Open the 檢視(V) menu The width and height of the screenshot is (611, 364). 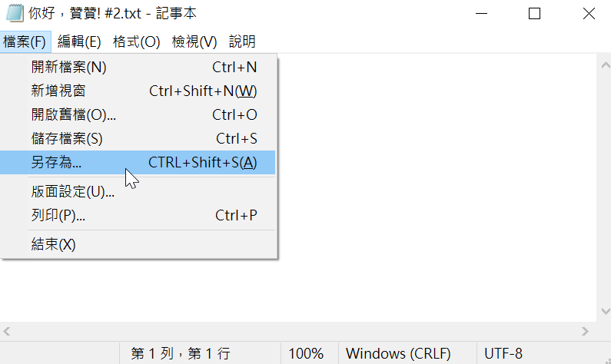click(x=194, y=41)
